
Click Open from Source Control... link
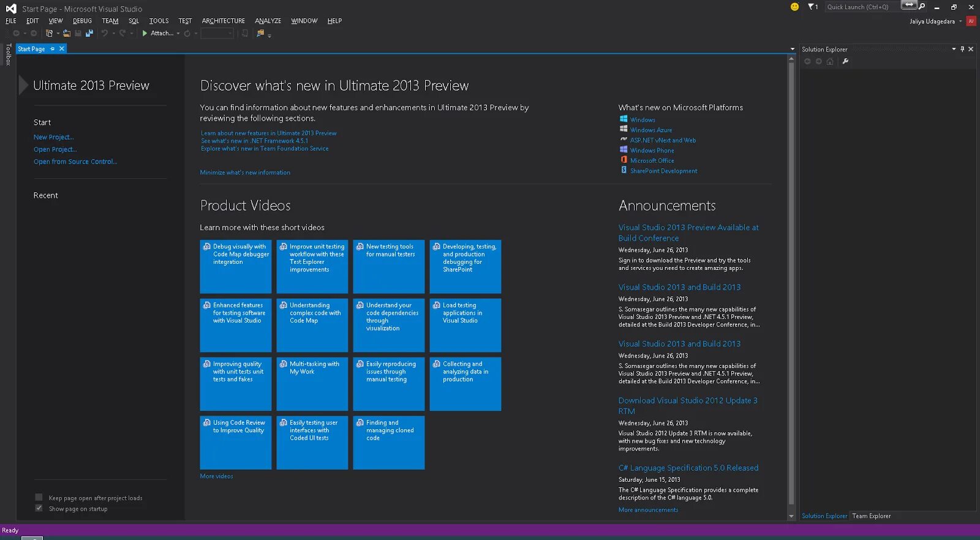[75, 162]
